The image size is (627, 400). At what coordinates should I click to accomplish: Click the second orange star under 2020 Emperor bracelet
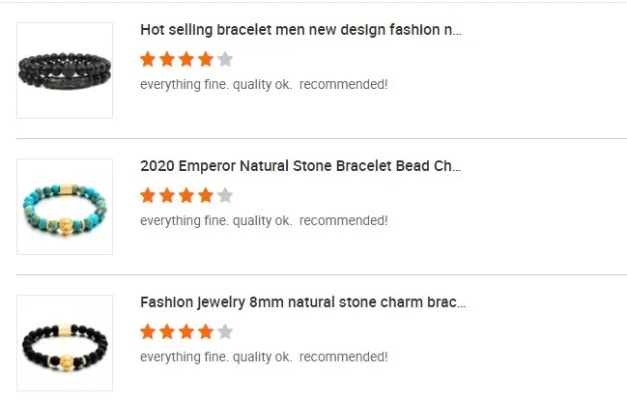point(167,195)
